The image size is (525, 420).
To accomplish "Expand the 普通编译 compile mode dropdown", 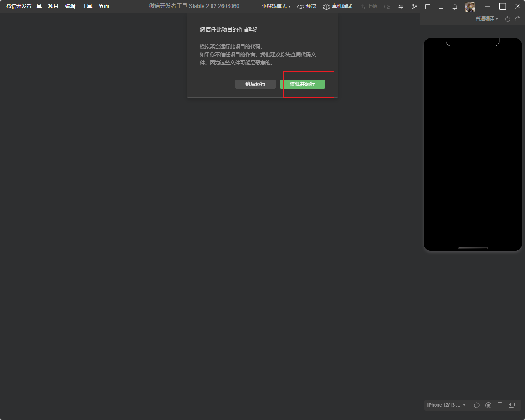I will point(487,19).
